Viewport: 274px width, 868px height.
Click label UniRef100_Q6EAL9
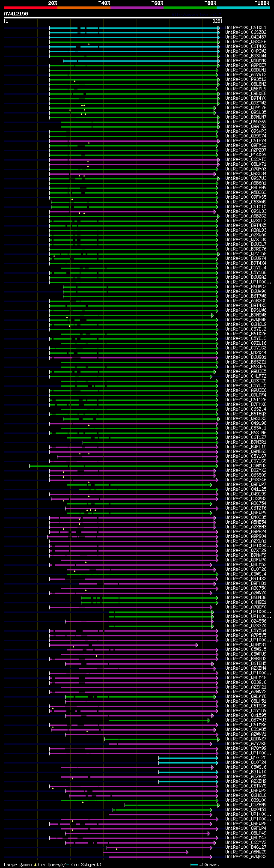pos(246,89)
